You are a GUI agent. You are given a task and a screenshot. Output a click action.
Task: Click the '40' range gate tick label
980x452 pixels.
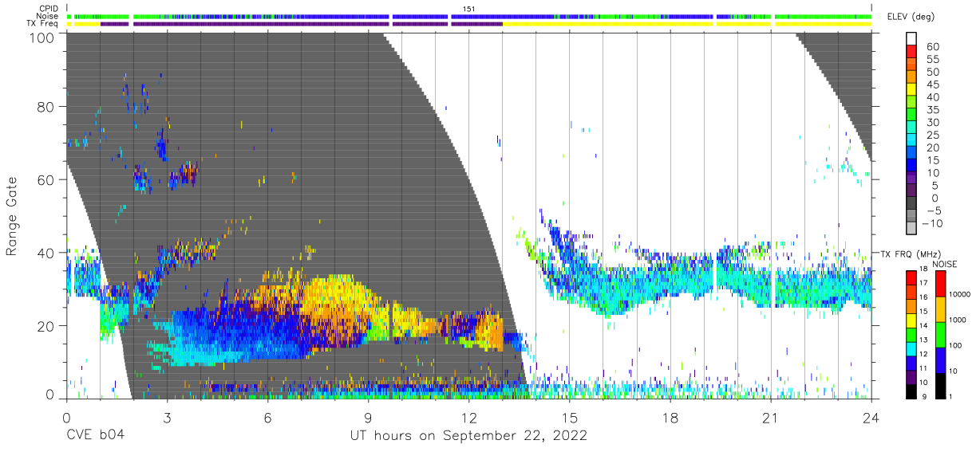coord(46,253)
